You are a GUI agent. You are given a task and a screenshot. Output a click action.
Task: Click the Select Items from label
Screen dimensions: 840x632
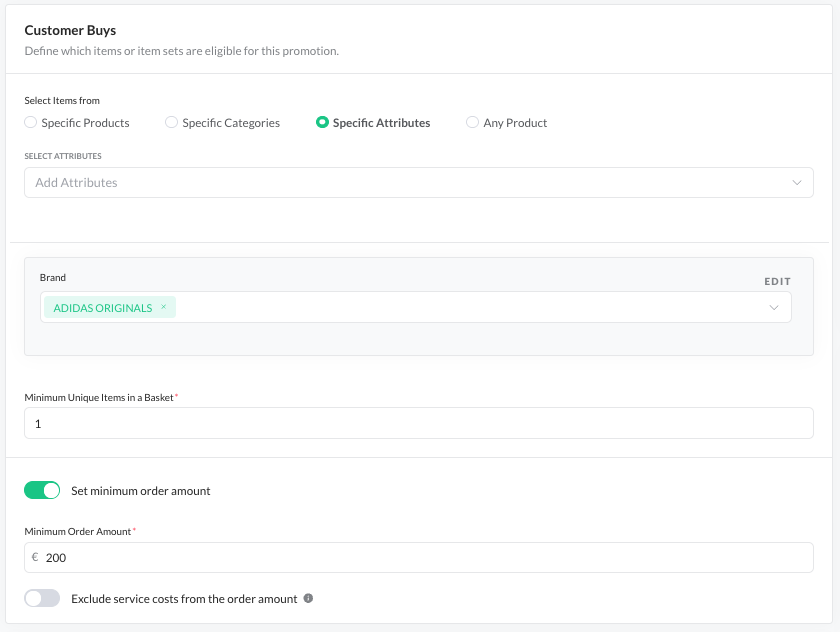[62, 101]
